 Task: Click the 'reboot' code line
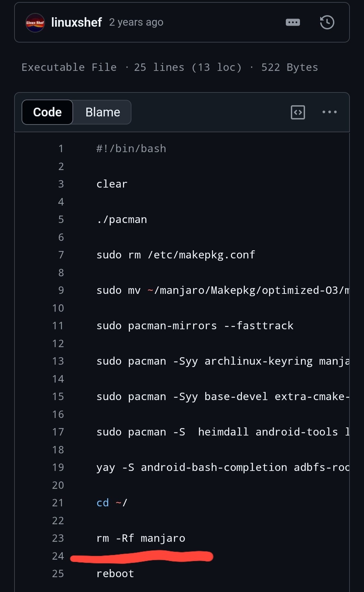click(115, 573)
